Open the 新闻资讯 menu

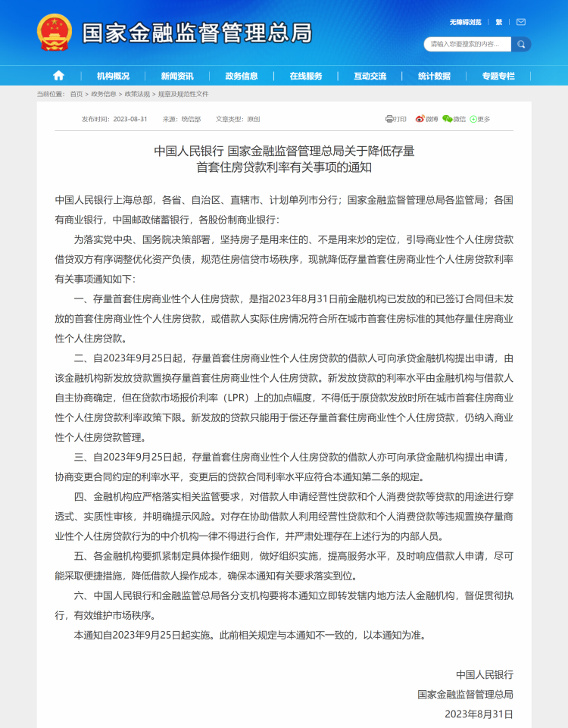177,76
